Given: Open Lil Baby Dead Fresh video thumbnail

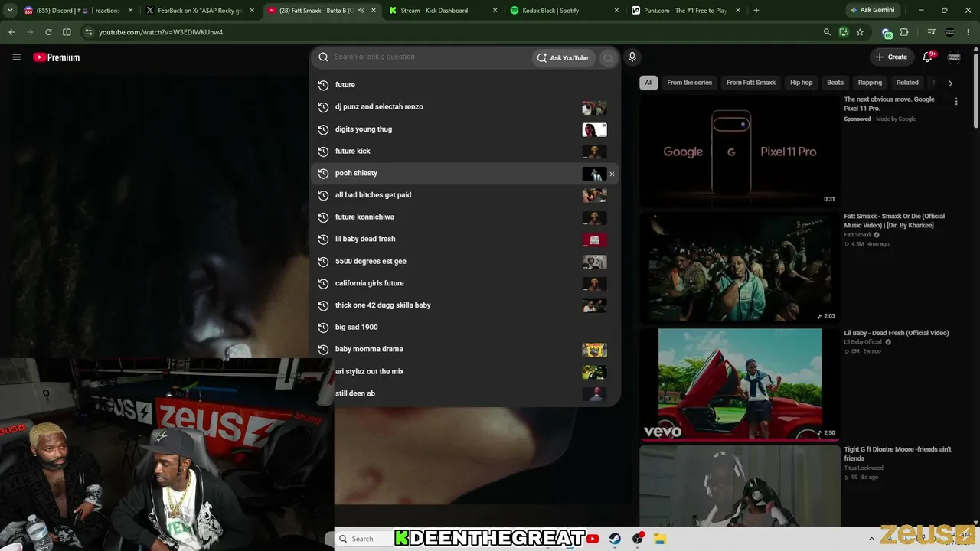Looking at the screenshot, I should (x=740, y=384).
